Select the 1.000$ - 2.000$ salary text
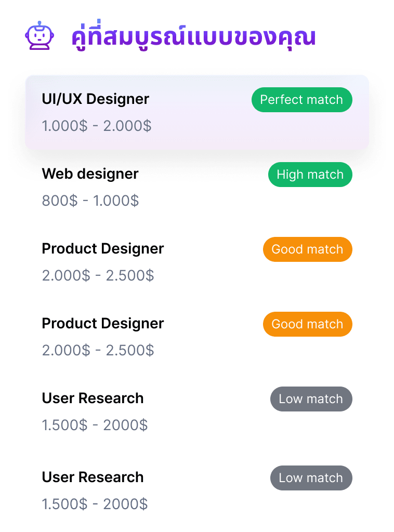 (97, 126)
